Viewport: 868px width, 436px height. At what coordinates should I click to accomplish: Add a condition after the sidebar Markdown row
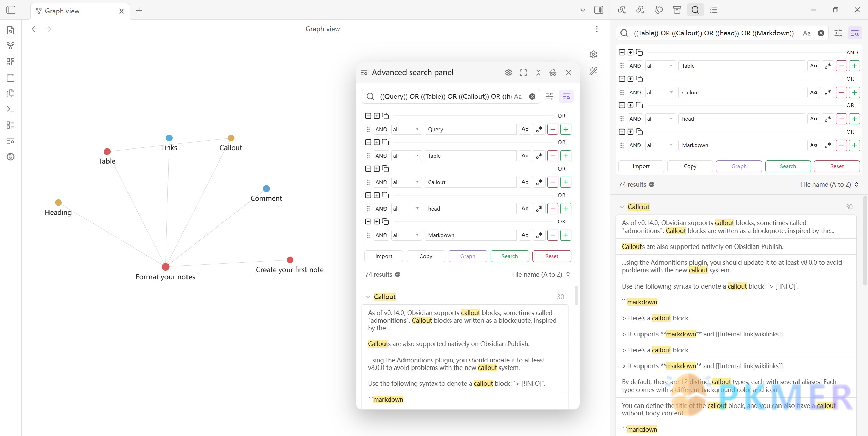[x=854, y=145]
